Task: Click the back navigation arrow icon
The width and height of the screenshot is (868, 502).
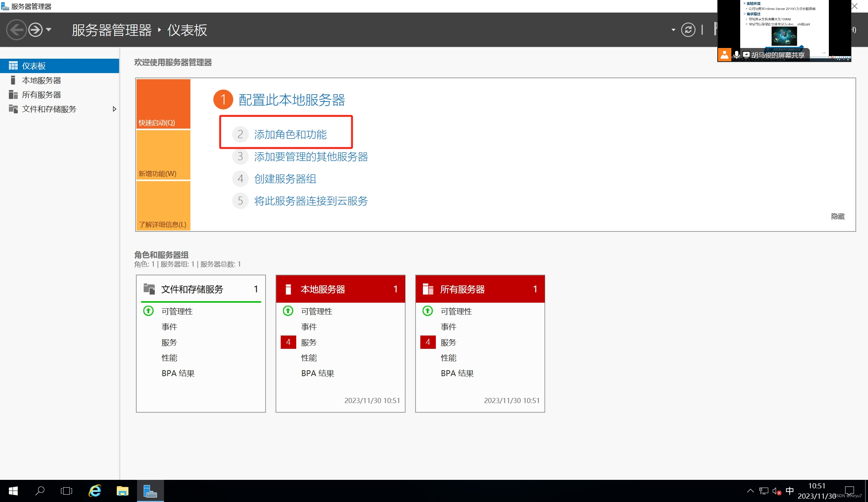Action: click(x=16, y=30)
